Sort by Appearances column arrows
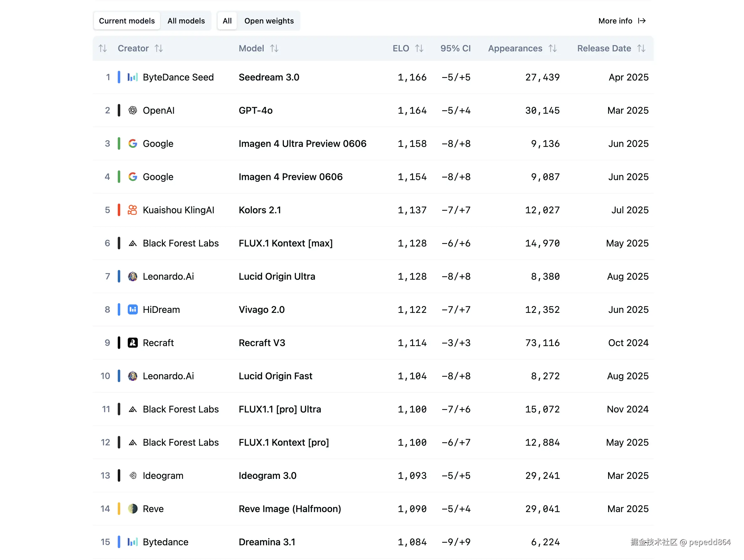Image resolution: width=744 pixels, height=560 pixels. tap(552, 49)
